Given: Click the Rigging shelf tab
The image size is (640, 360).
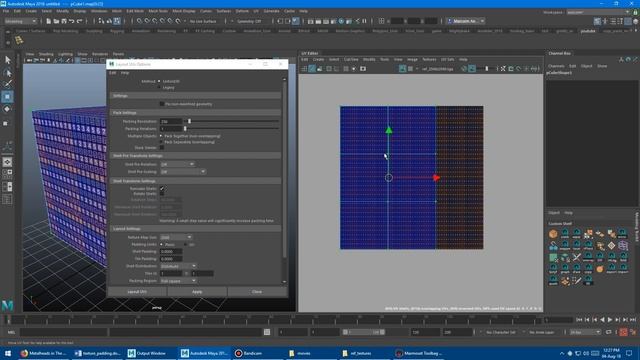Looking at the screenshot, I should click(x=117, y=31).
